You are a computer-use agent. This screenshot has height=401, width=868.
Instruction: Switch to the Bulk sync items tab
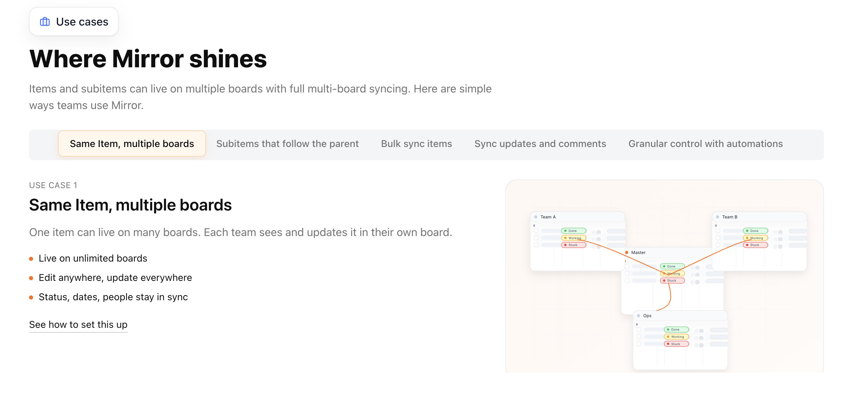[416, 144]
